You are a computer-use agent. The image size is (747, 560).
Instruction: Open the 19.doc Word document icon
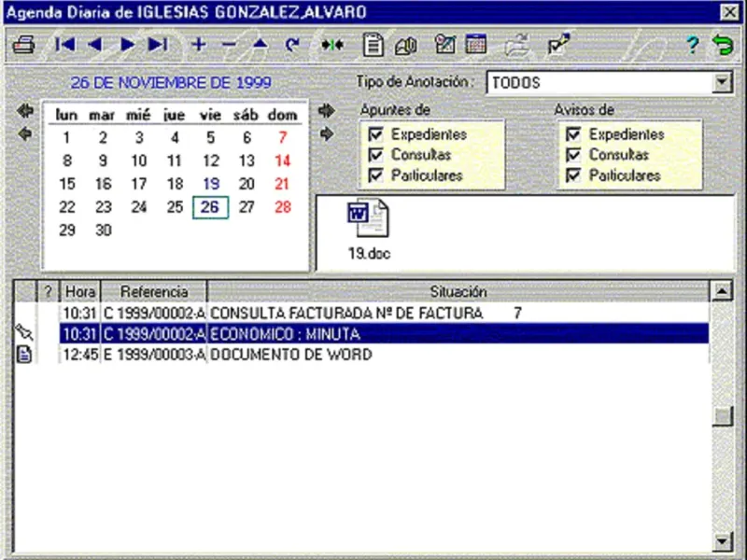click(x=368, y=229)
